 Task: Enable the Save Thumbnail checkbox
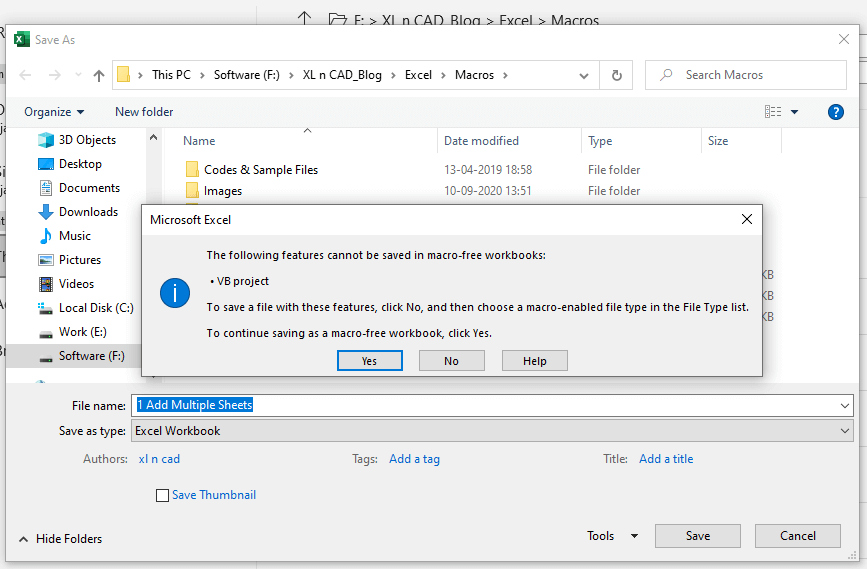[x=162, y=495]
